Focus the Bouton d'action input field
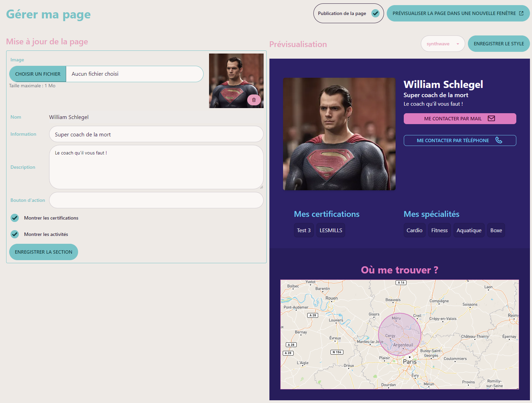This screenshot has height=403, width=532. pos(156,200)
